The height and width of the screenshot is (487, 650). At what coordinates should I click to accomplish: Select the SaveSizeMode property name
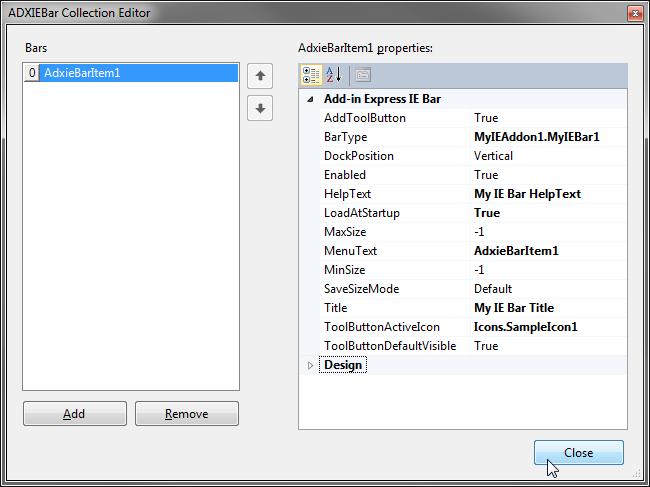[x=361, y=289]
